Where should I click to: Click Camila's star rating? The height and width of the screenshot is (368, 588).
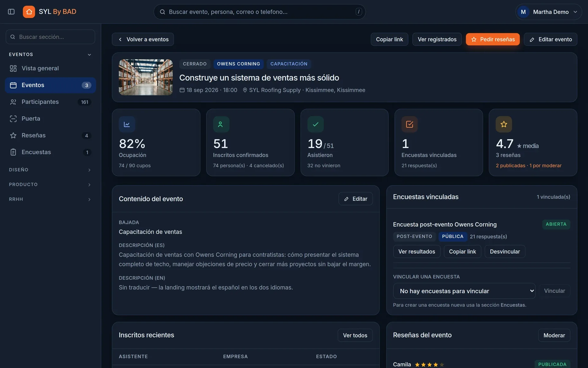(x=429, y=365)
